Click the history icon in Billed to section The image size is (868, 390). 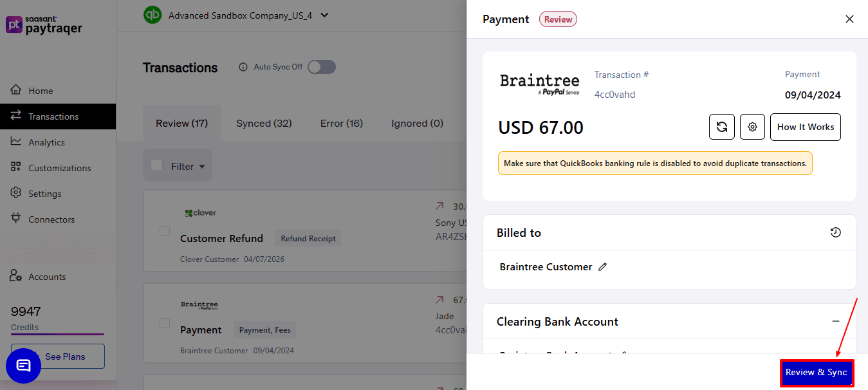pyautogui.click(x=835, y=232)
